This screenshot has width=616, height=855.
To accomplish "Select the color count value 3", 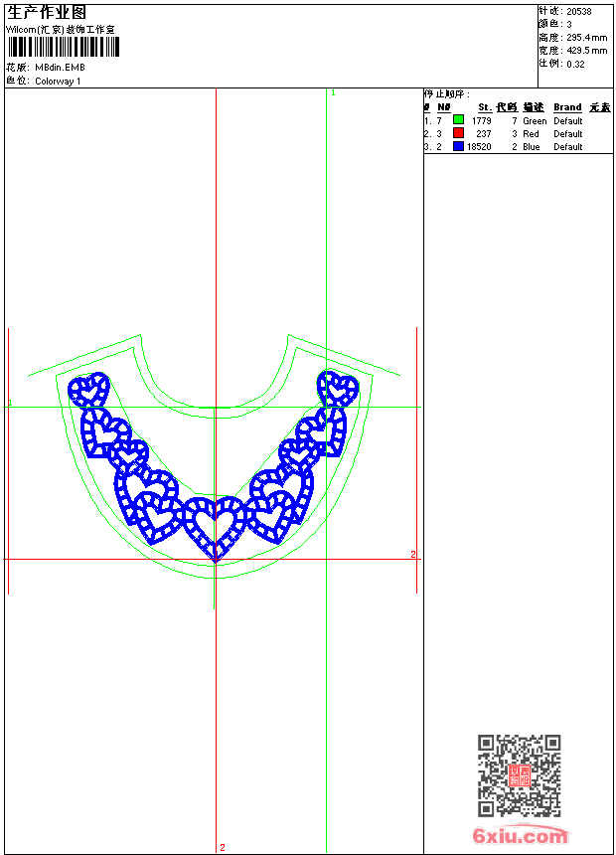I will tap(569, 25).
